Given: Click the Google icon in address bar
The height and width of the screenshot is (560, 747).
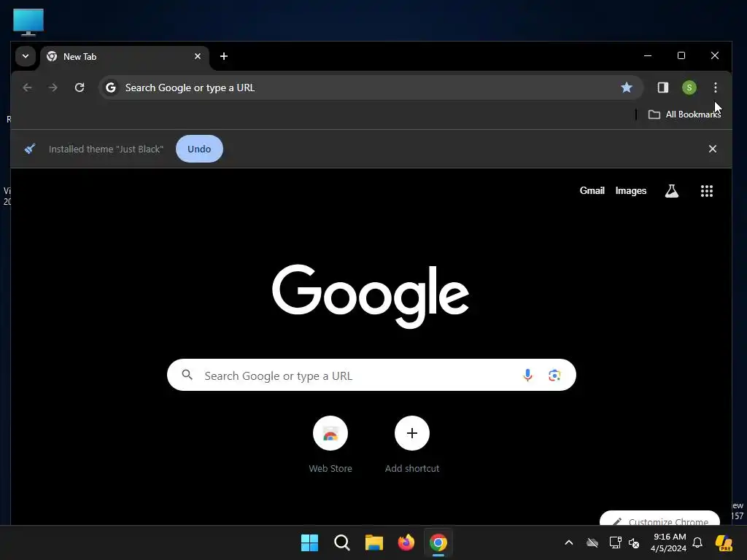Looking at the screenshot, I should point(111,87).
